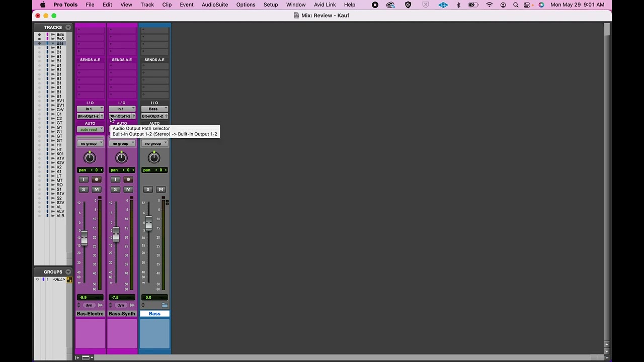
Task: Click the Bas-Electrc volume fader handle
Action: tap(84, 238)
